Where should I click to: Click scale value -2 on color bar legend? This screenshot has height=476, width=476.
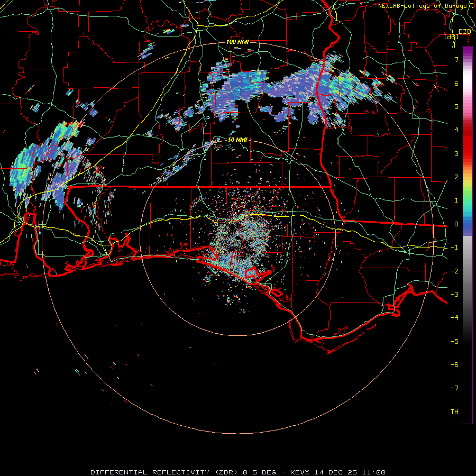tap(454, 271)
